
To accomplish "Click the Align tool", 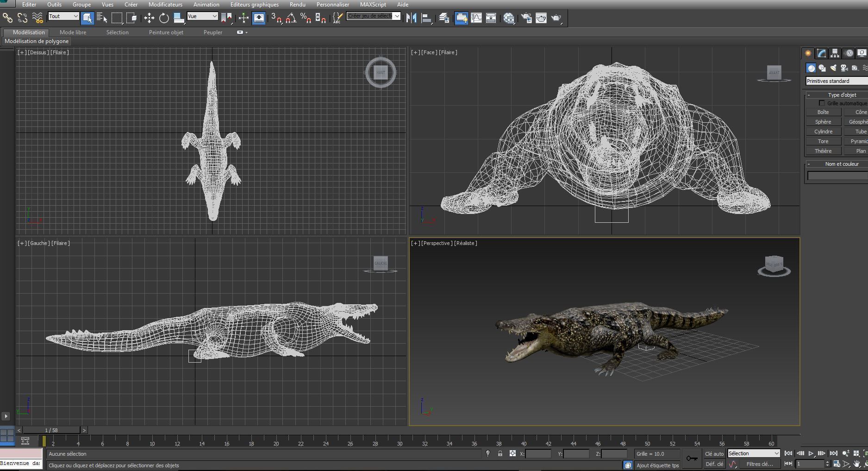I will pyautogui.click(x=426, y=18).
